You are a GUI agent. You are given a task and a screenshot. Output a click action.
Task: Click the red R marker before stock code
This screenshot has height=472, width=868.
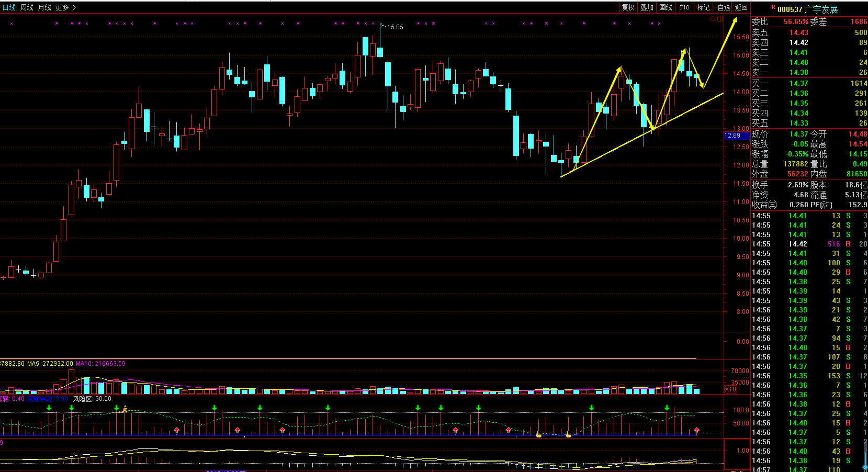(773, 7)
